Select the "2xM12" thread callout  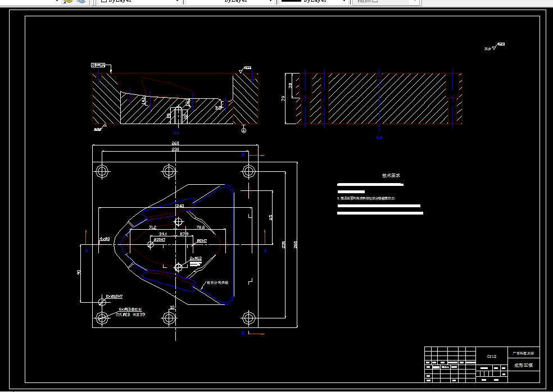196,258
